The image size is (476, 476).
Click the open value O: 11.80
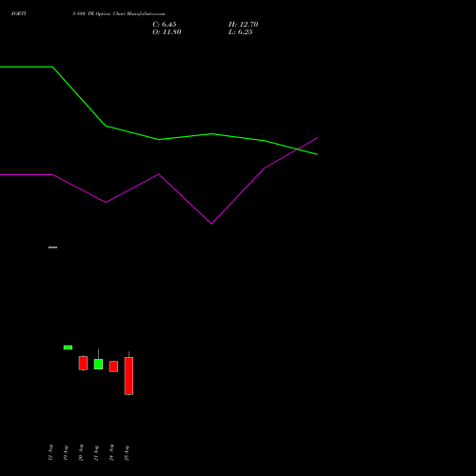tap(167, 32)
